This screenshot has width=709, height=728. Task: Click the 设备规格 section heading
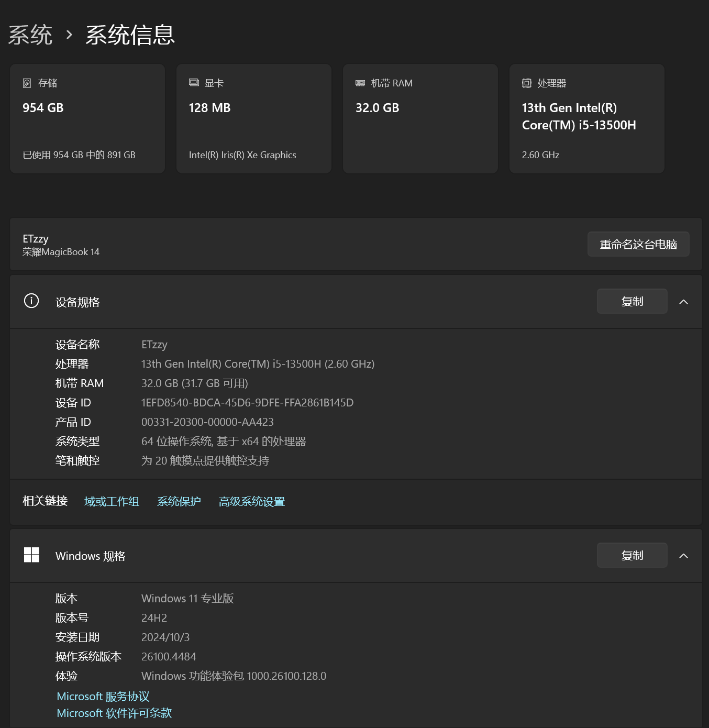click(77, 302)
